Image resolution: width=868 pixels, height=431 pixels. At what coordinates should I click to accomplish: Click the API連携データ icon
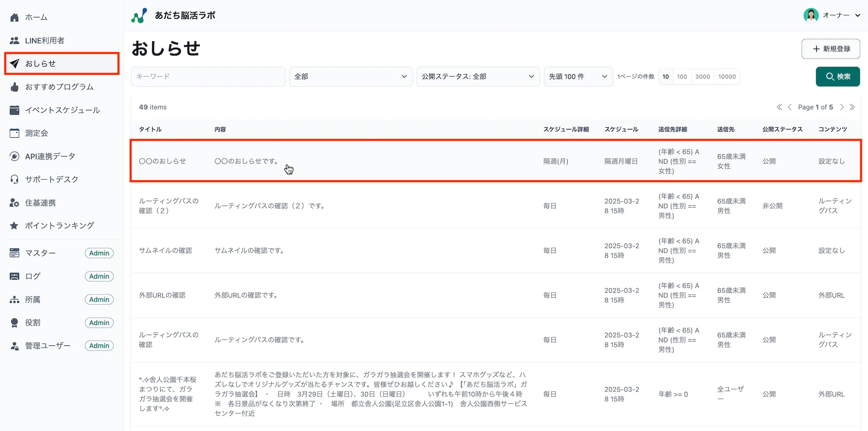pos(14,156)
